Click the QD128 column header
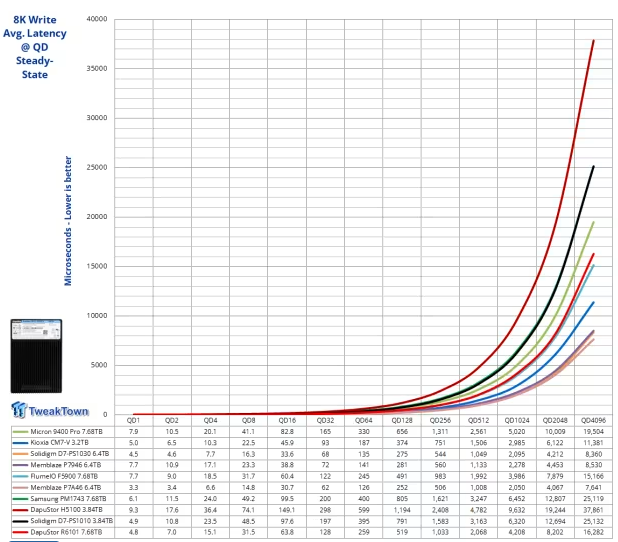The height and width of the screenshot is (542, 618). point(402,420)
